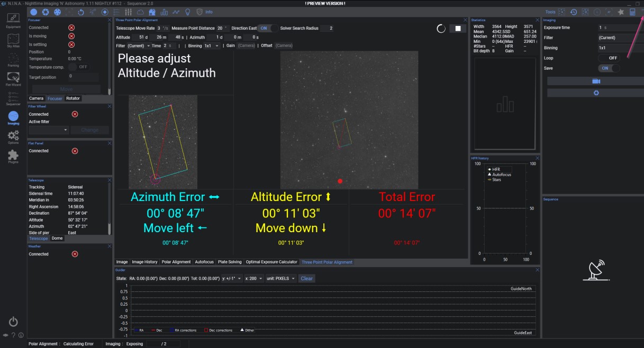The height and width of the screenshot is (348, 644).
Task: Click the clock history icon in Tools
Action: [574, 12]
